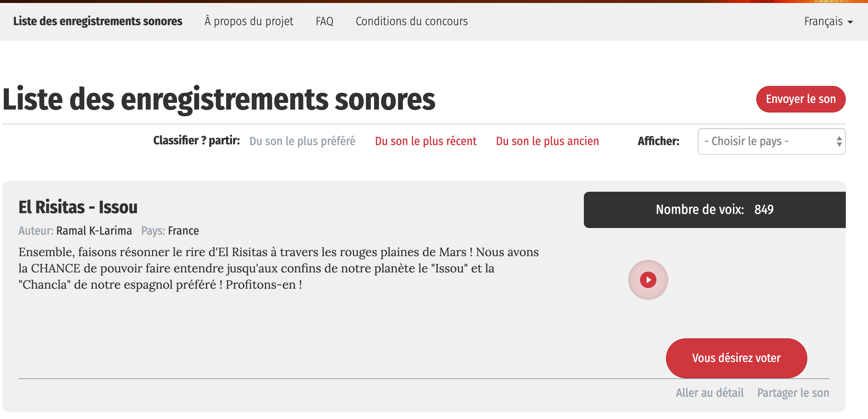
Task: Click author name Ramal K-Larima
Action: tap(94, 231)
